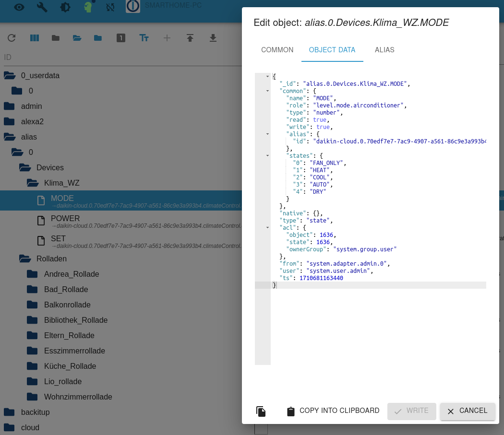Click the eye visibility icon in top bar
Image resolution: width=504 pixels, height=435 pixels.
[x=19, y=7]
